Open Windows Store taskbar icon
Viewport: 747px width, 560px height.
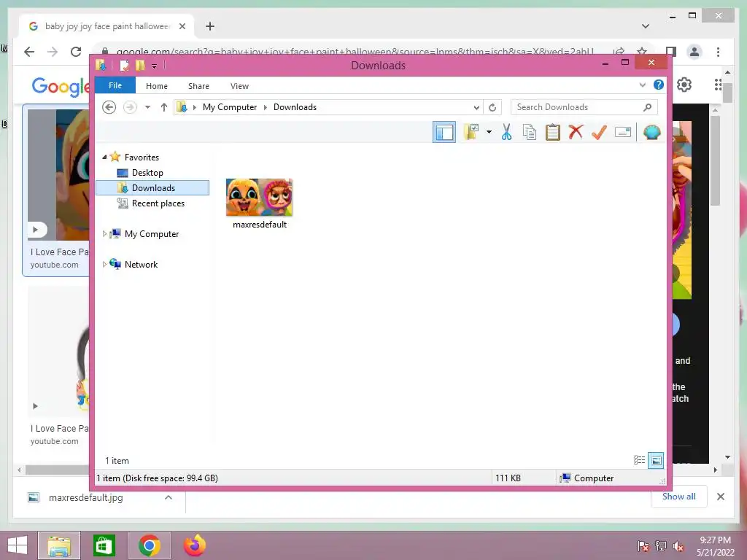(104, 545)
